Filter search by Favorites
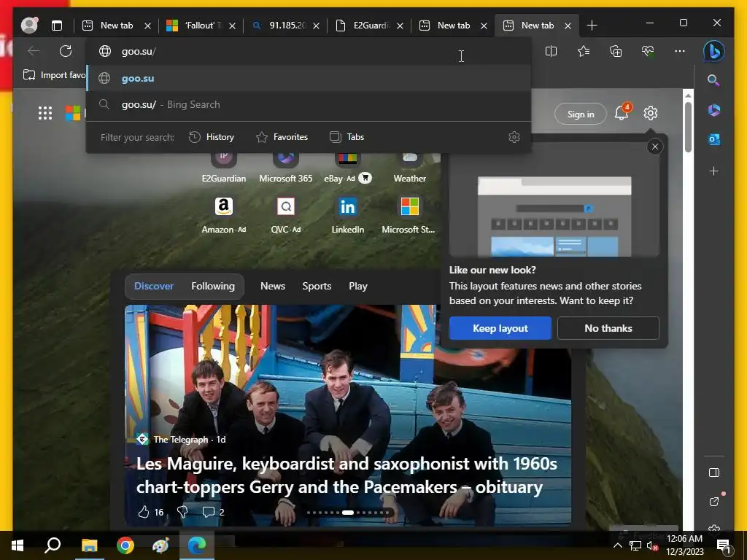This screenshot has width=747, height=560. click(x=282, y=137)
